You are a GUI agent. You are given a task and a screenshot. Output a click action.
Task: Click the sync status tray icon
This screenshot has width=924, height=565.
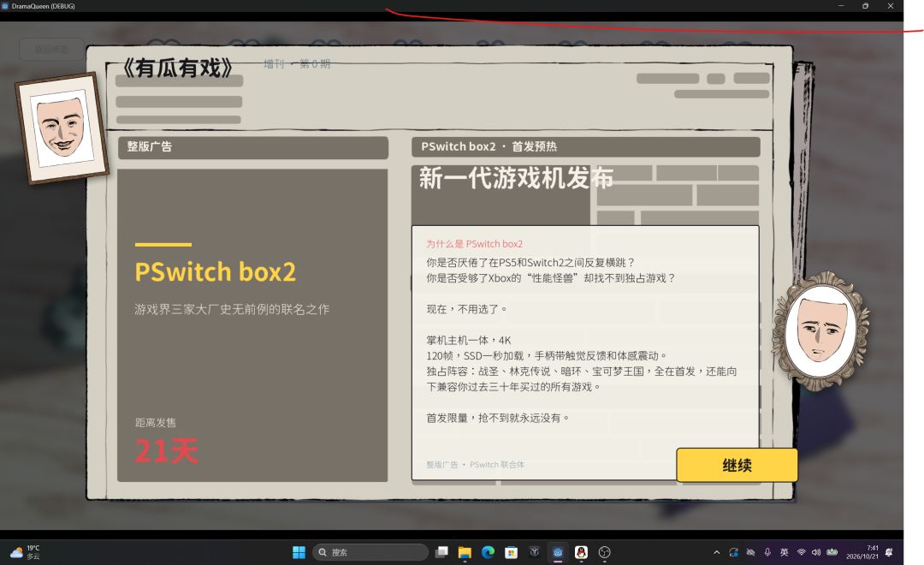(x=734, y=553)
